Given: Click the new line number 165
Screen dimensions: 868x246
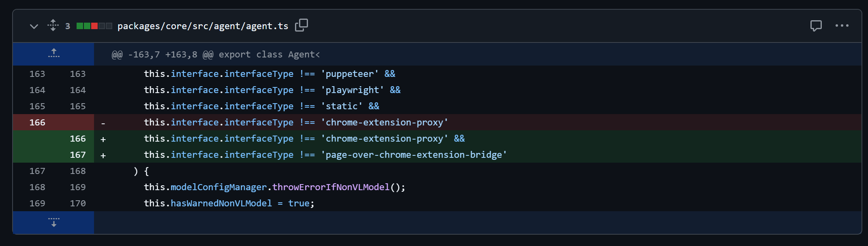Looking at the screenshot, I should [78, 106].
